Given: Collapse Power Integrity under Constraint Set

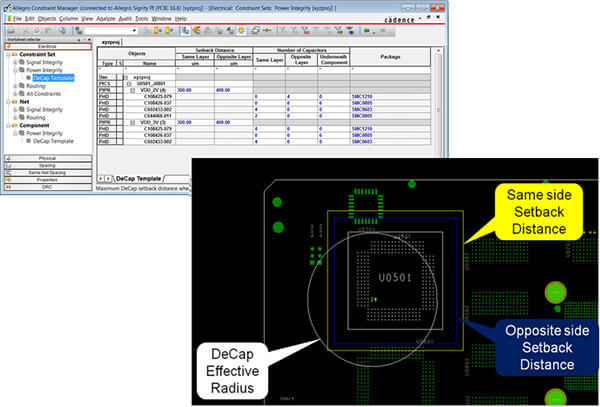Looking at the screenshot, I should (15, 70).
